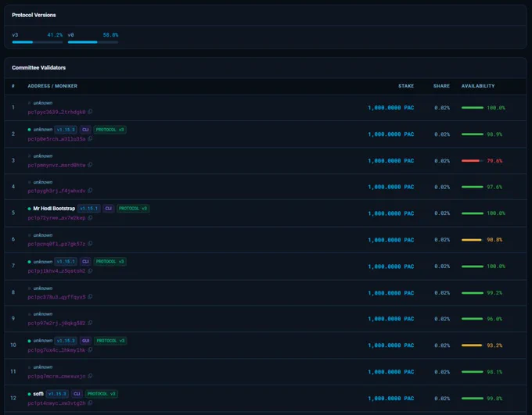Open the Mr Hodl Bootstrap validator

click(54, 209)
